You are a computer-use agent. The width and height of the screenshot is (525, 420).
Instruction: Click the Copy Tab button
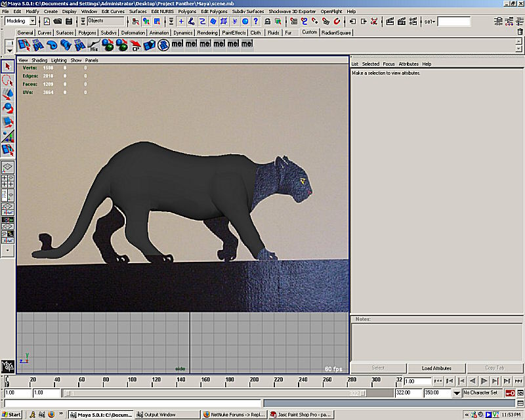pyautogui.click(x=495, y=368)
